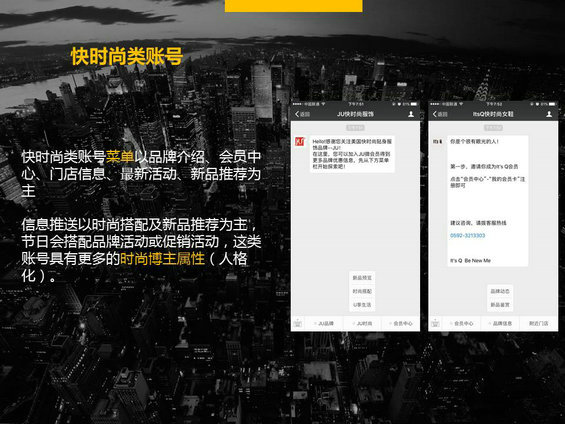Expand 会员中心 menu in ItsQ account
This screenshot has height=424, width=565.
pos(462,323)
